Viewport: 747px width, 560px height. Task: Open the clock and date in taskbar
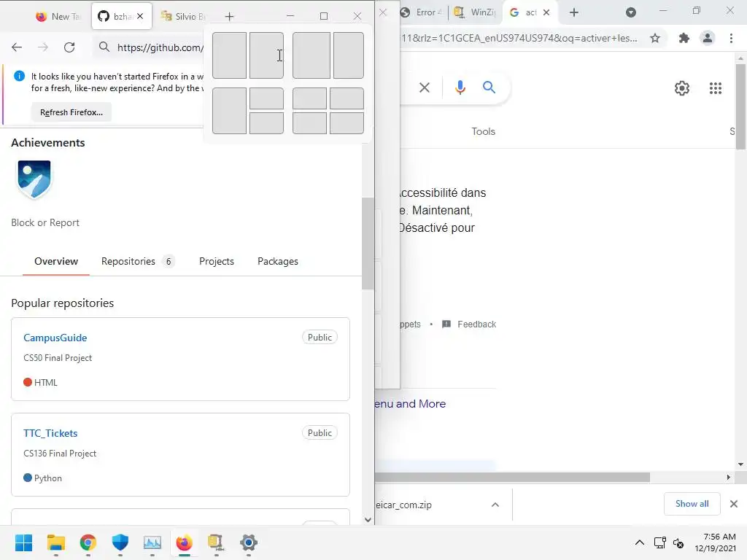click(x=715, y=542)
